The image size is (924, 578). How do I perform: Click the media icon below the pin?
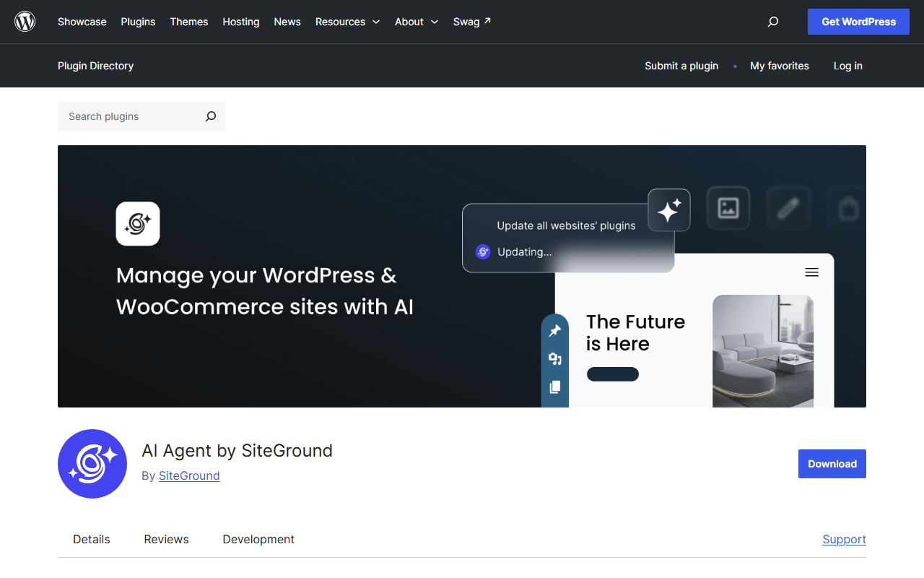click(x=555, y=359)
